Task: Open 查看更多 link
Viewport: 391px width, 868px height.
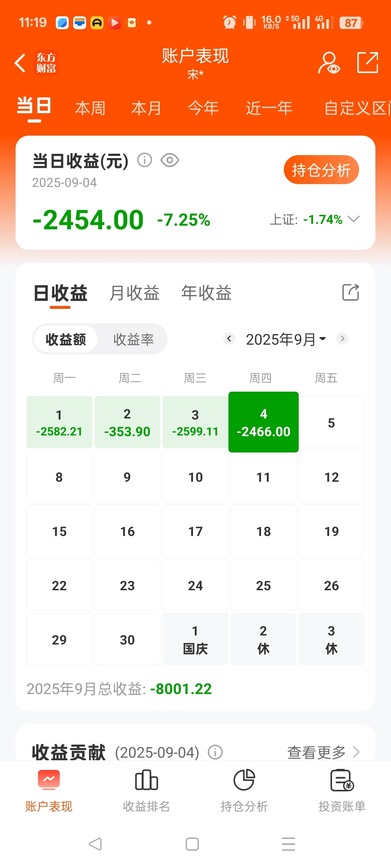Action: click(323, 752)
